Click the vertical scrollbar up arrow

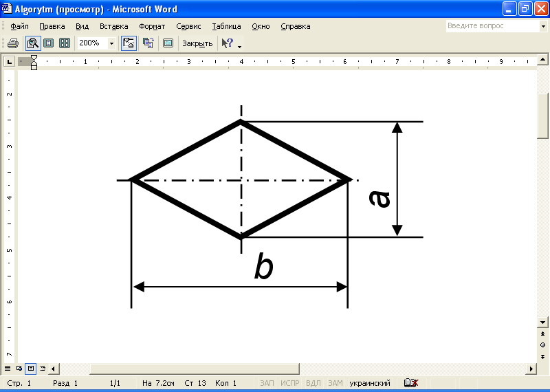click(542, 60)
